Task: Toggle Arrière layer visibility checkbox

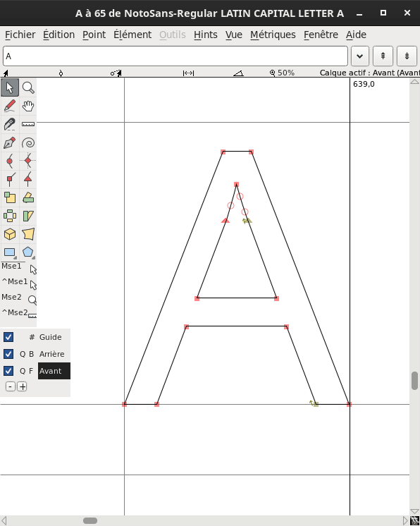Action: pos(8,353)
